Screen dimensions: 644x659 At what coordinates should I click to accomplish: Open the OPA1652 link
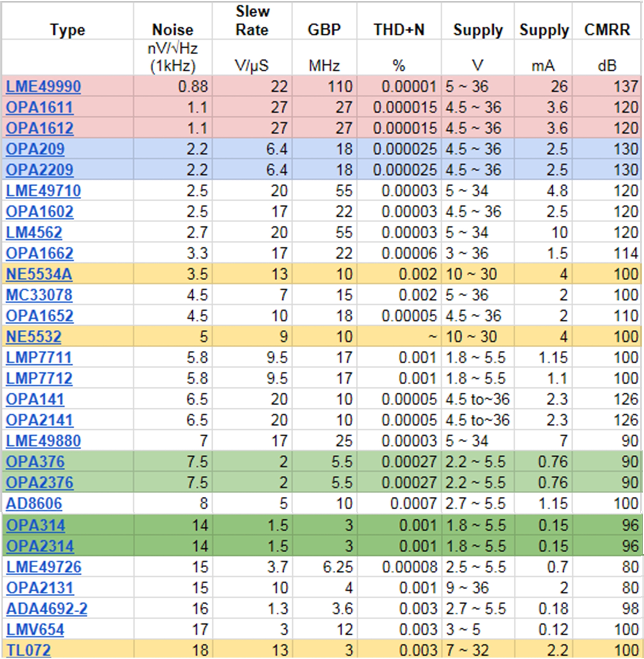pyautogui.click(x=40, y=316)
